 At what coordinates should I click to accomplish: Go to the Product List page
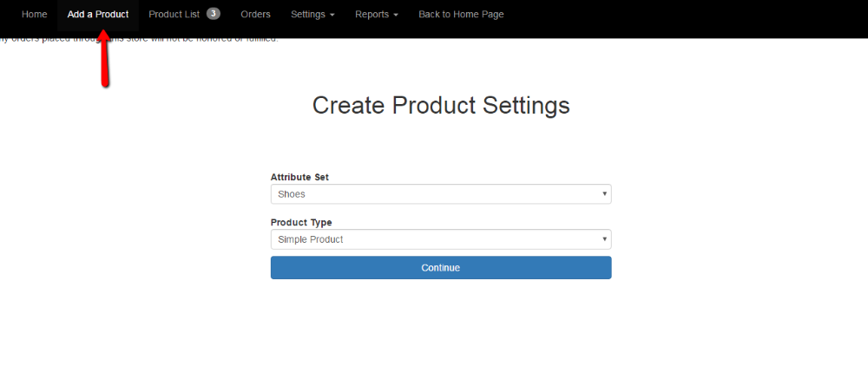174,15
